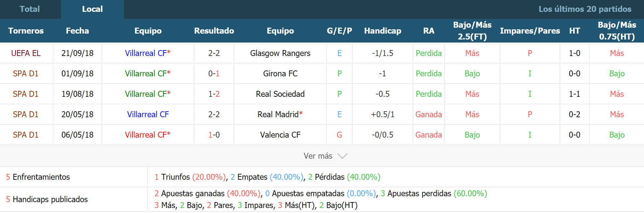Click the 2-2 result against Glasgow Rangers
The height and width of the screenshot is (213, 644).
(x=214, y=53)
